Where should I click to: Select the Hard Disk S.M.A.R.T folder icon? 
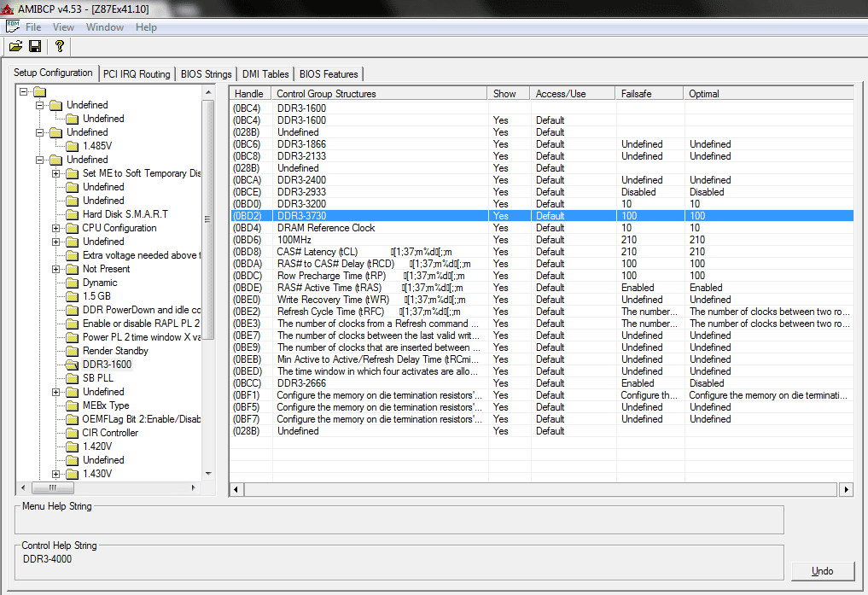pyautogui.click(x=72, y=214)
